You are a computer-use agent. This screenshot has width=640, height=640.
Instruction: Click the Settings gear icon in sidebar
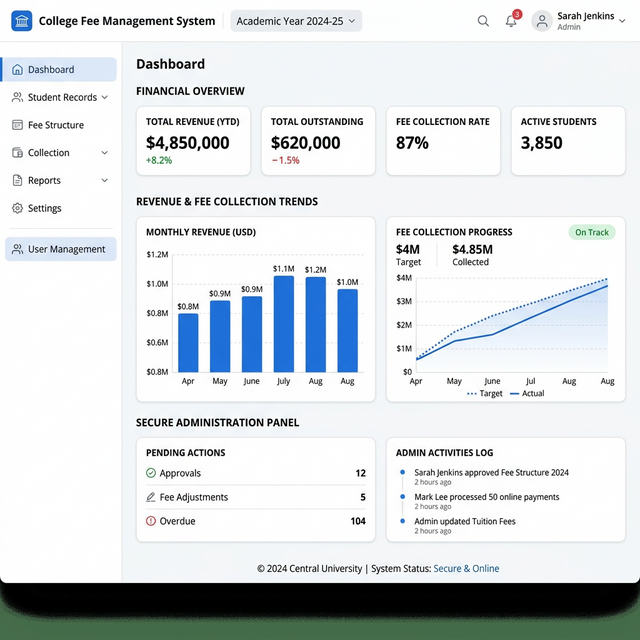[x=18, y=208]
